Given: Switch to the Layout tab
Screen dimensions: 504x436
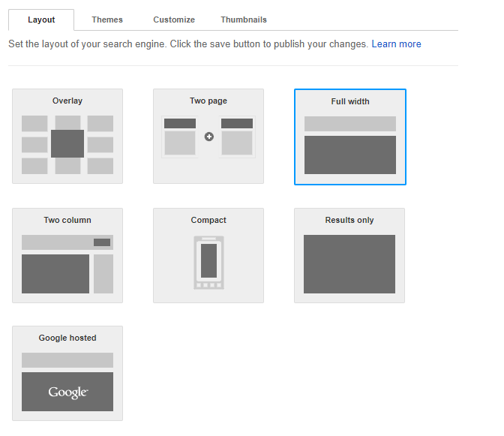Looking at the screenshot, I should (41, 20).
